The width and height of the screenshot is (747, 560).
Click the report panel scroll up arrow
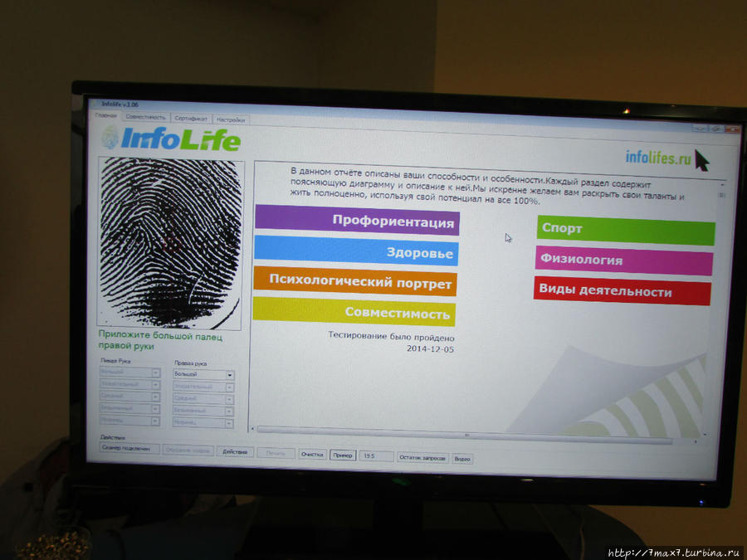point(722,185)
